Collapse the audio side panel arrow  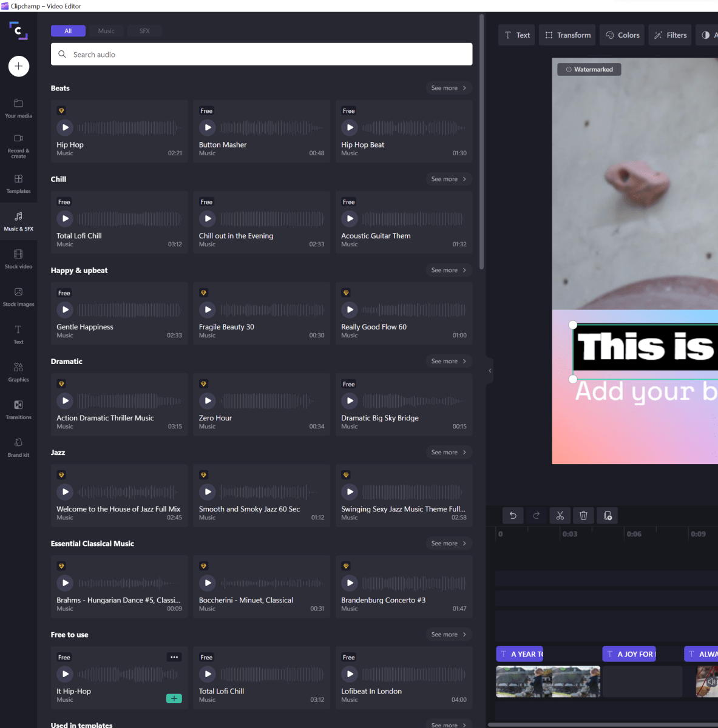[x=490, y=370]
